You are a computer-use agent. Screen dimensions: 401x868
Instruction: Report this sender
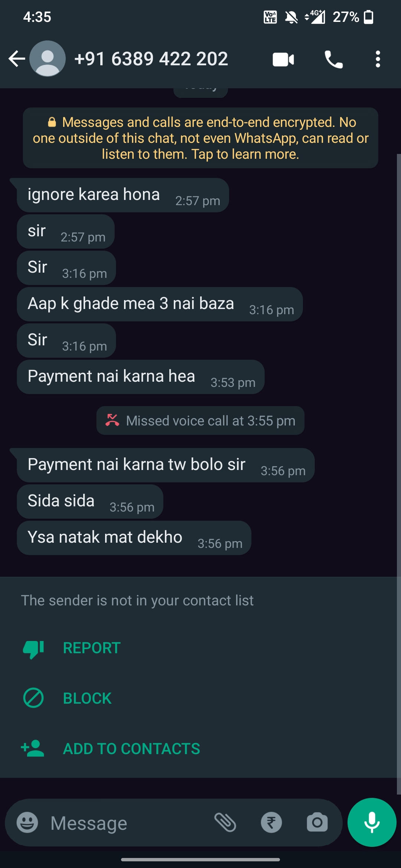tap(92, 648)
